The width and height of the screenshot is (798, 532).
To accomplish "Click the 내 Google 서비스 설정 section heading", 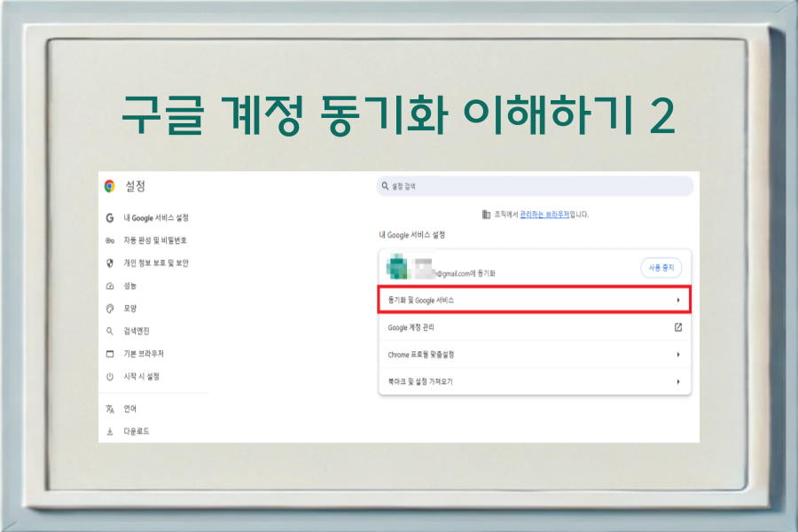I will pyautogui.click(x=412, y=235).
